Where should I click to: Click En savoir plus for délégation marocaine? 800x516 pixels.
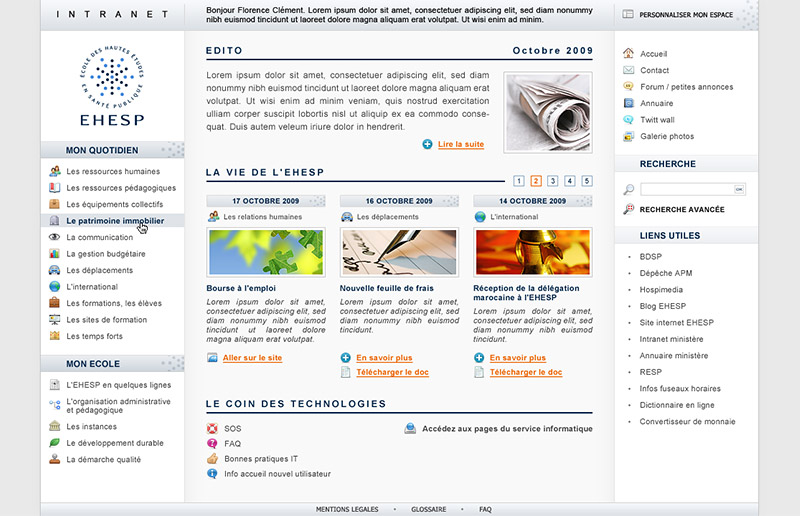(518, 358)
